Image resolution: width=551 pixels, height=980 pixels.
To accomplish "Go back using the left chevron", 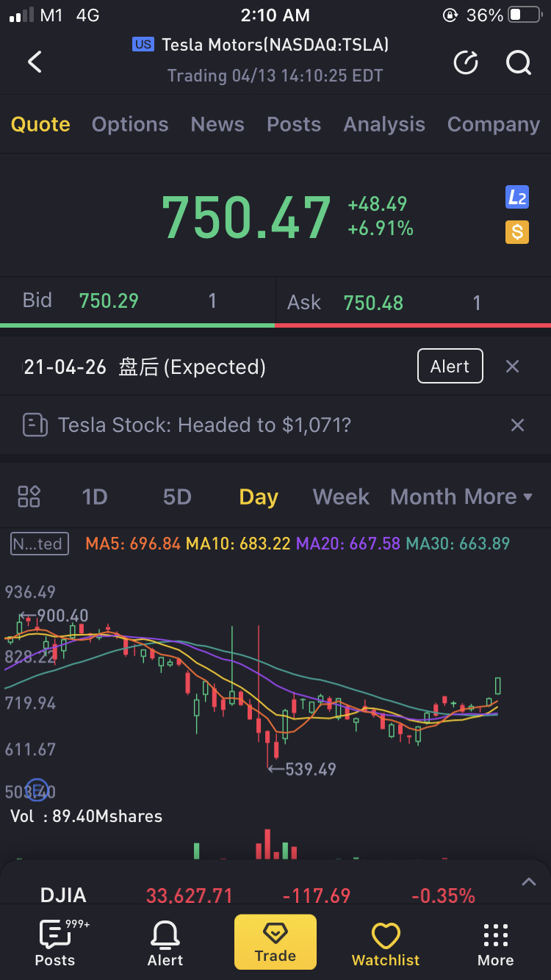I will point(35,62).
